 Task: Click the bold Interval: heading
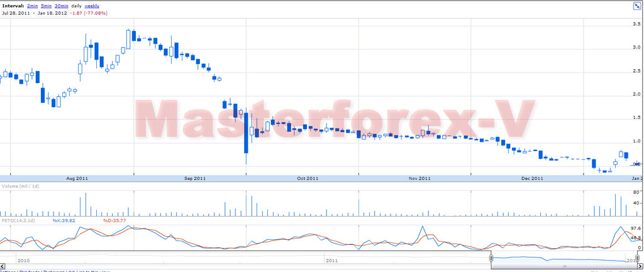coord(13,6)
